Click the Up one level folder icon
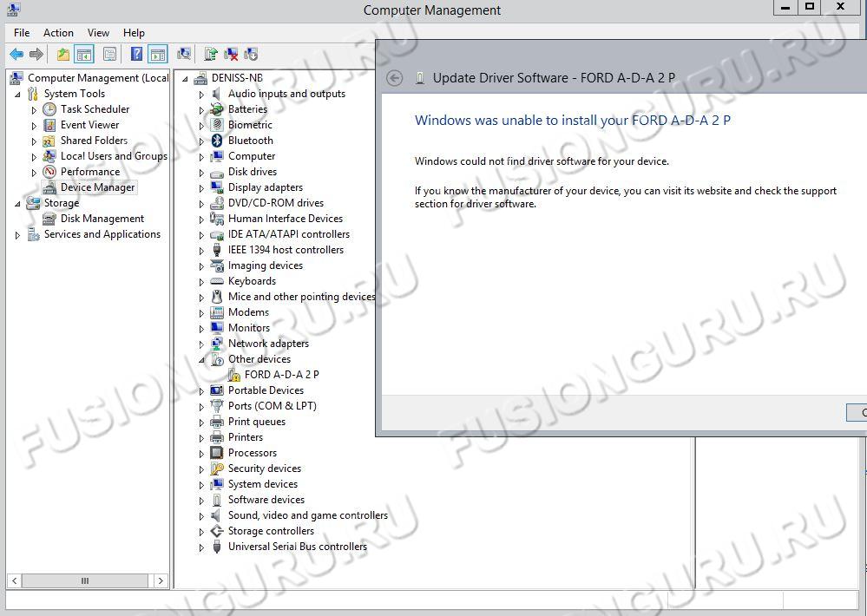This screenshot has width=867, height=616. tap(63, 54)
